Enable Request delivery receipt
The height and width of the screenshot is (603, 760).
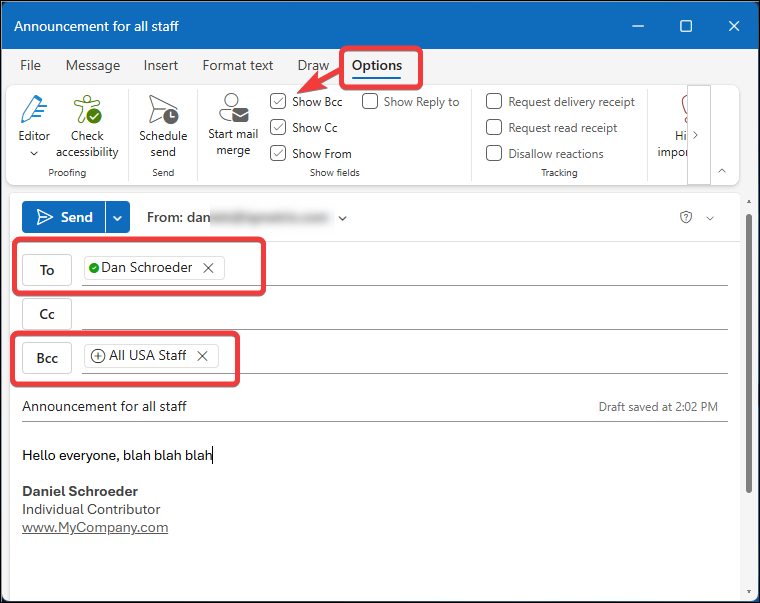click(x=494, y=101)
